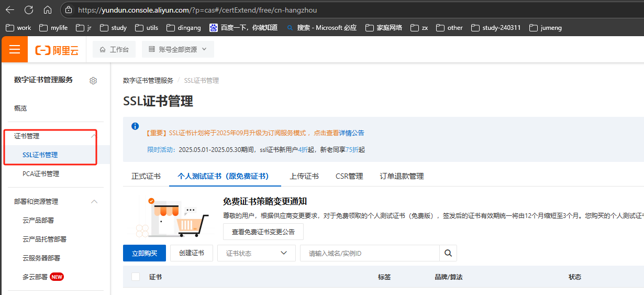Expand the 账号全部资源 dropdown
The image size is (644, 295).
click(178, 49)
